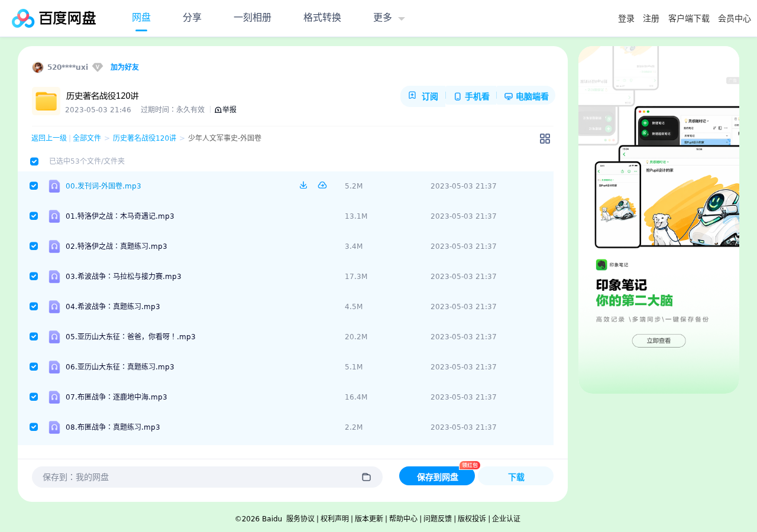
Task: Click the Baidu Netdisk logo
Action: (x=54, y=18)
